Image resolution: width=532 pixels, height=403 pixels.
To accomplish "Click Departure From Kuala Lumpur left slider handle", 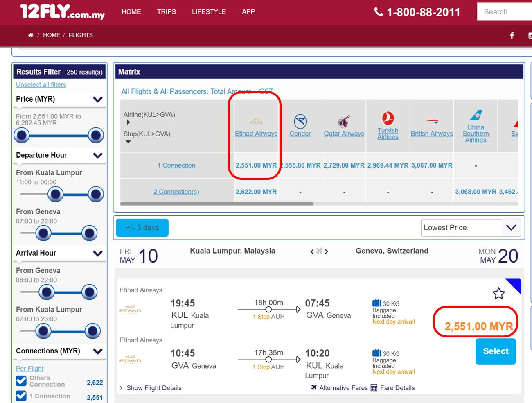I will (x=56, y=194).
